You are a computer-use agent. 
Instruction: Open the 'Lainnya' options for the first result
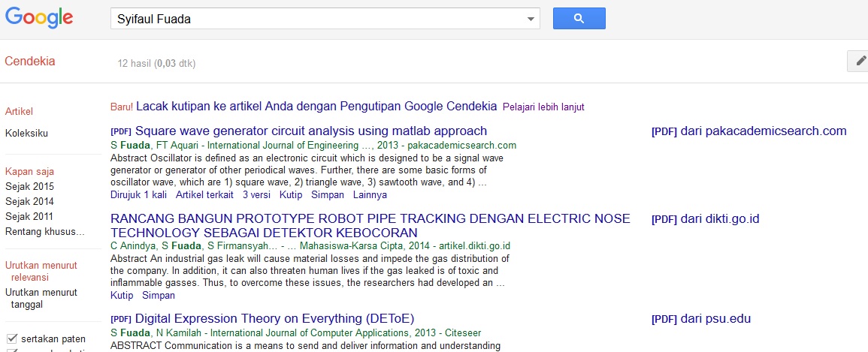tap(370, 194)
